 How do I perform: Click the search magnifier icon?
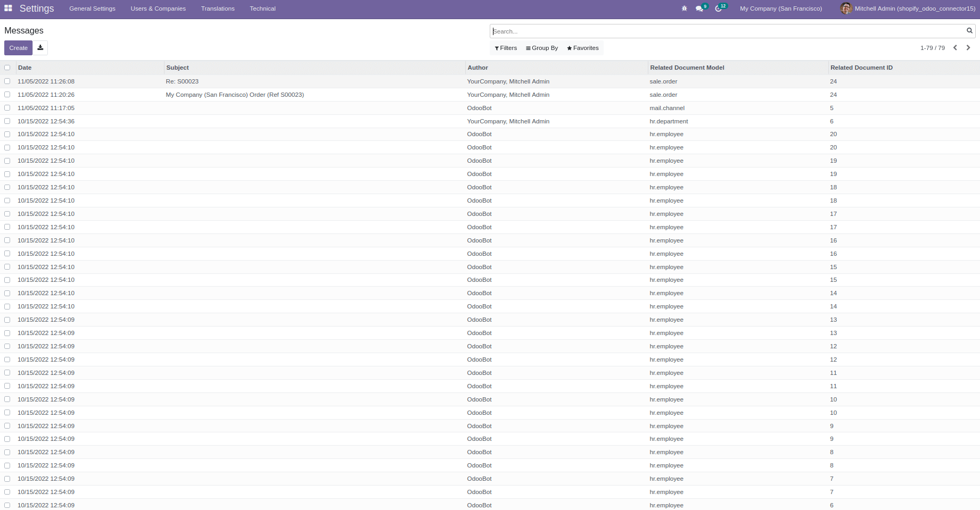point(969,31)
